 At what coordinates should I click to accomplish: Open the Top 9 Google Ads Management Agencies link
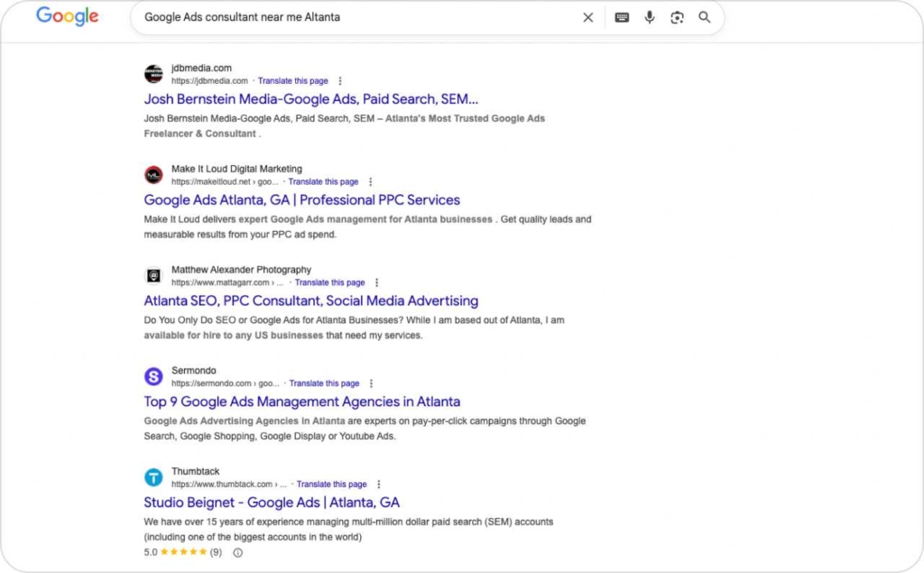pos(302,402)
